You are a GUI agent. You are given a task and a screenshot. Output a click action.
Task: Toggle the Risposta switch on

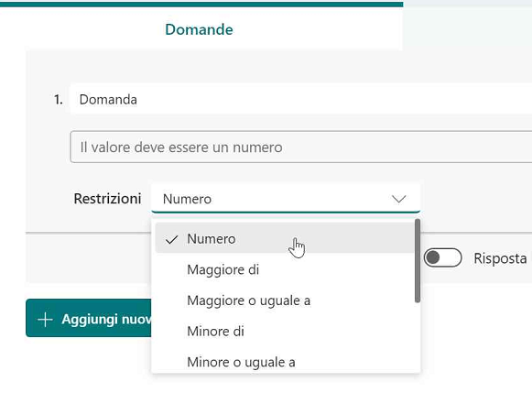coord(443,257)
